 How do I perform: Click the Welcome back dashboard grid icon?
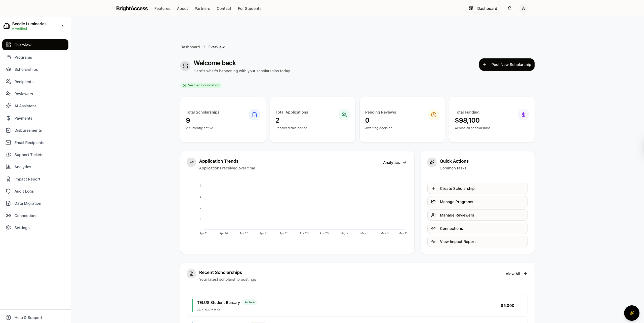click(185, 66)
